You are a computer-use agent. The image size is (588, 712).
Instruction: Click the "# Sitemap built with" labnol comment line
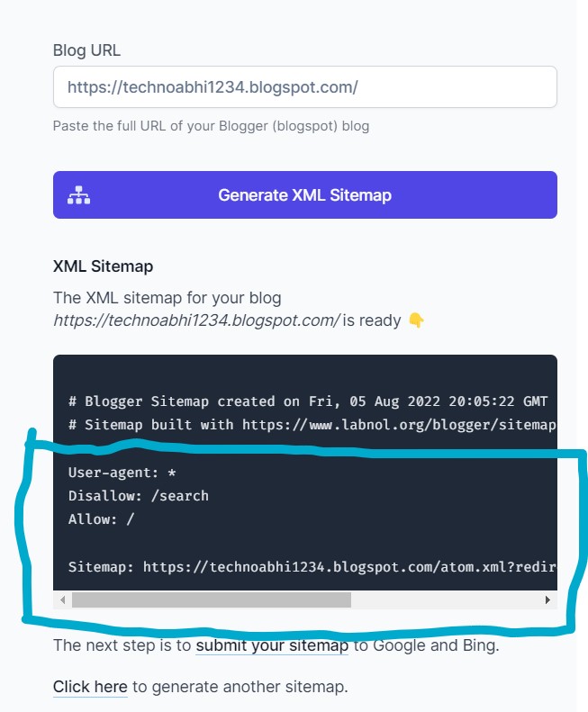click(312, 425)
